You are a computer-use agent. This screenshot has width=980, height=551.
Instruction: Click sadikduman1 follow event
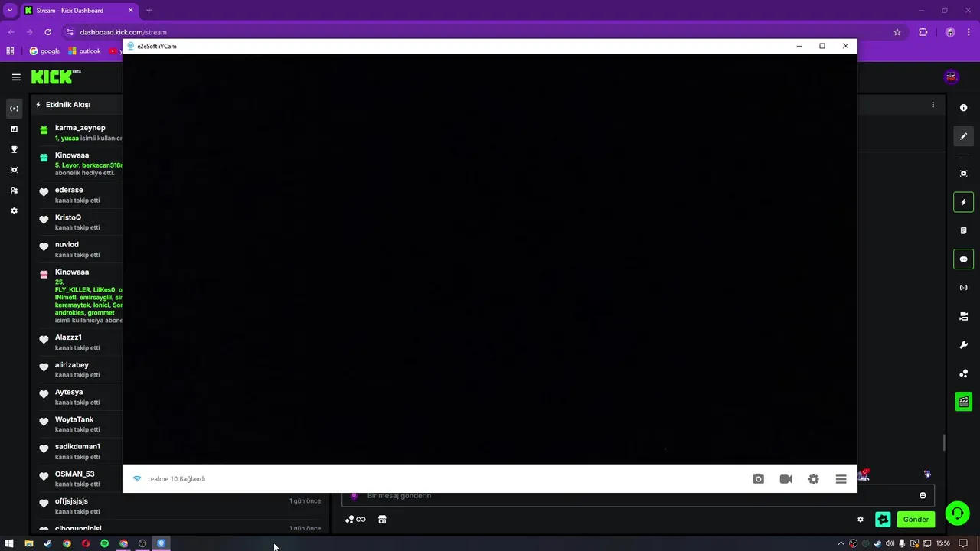pyautogui.click(x=80, y=452)
